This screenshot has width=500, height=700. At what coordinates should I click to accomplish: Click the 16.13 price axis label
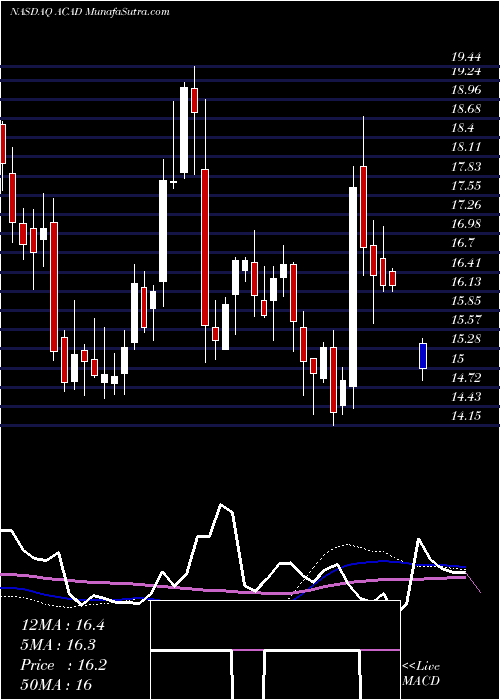point(466,281)
